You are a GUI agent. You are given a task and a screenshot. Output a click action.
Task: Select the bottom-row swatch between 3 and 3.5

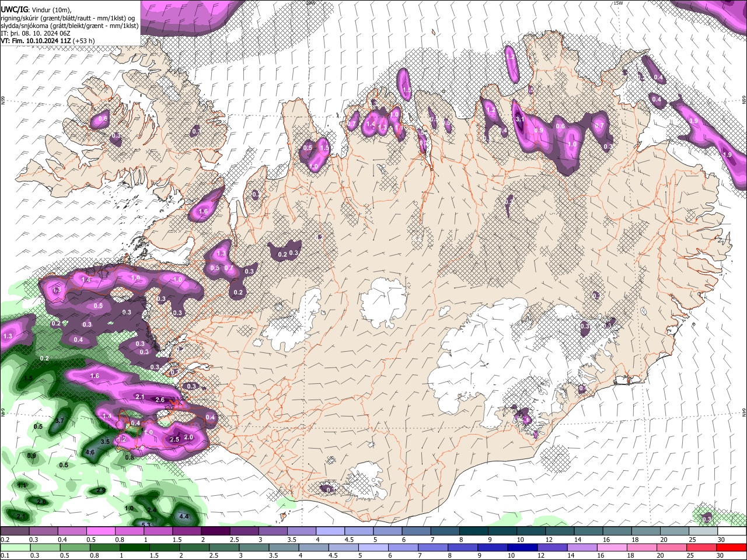coord(254,548)
